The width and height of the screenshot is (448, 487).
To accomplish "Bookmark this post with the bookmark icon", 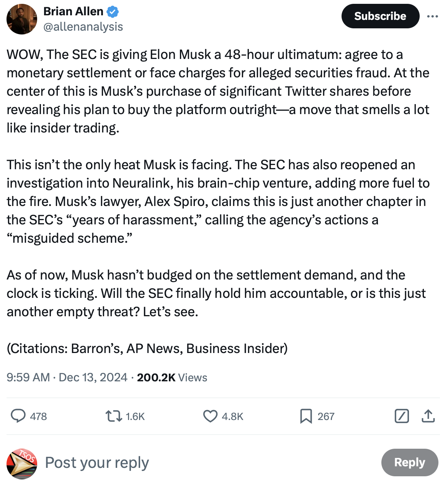I will (x=306, y=416).
